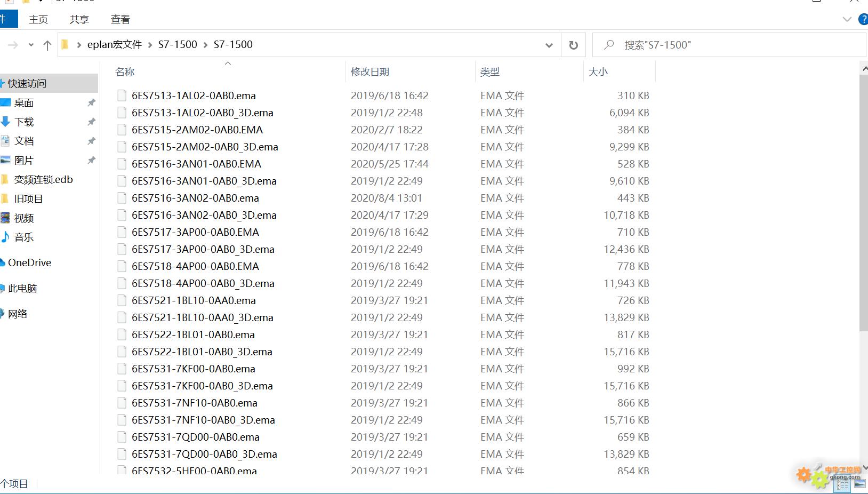Click pin icon next to 图片

click(x=91, y=160)
